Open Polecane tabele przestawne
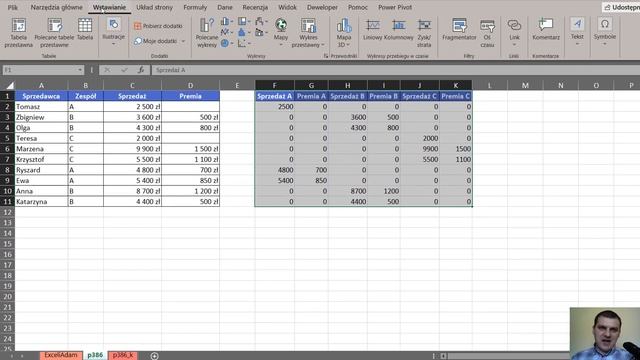Screen dimensions: 640x360 click(x=54, y=33)
